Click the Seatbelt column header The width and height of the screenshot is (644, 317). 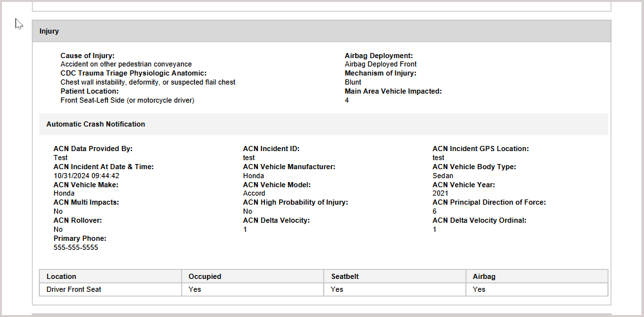[344, 276]
